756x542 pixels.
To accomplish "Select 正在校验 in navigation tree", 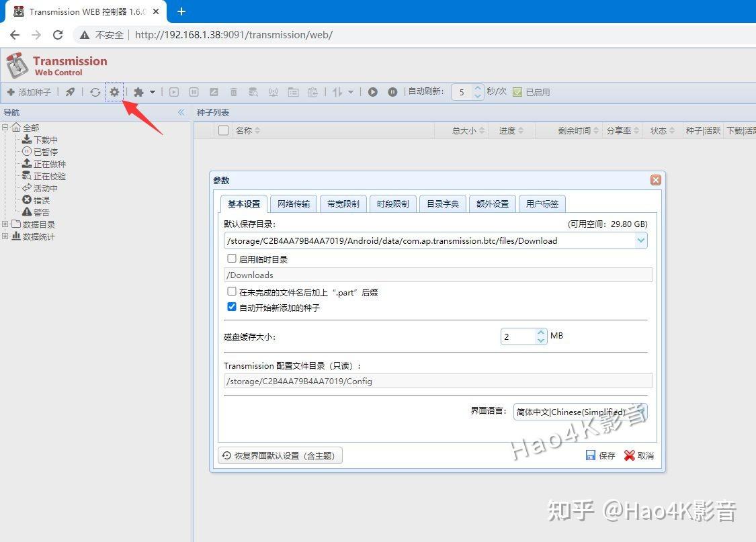I will click(44, 176).
